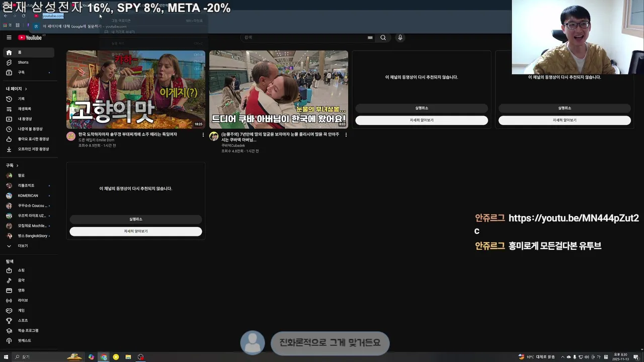Click the 부대찌개 video title text
Screen dimensions: 644x362
click(x=128, y=134)
